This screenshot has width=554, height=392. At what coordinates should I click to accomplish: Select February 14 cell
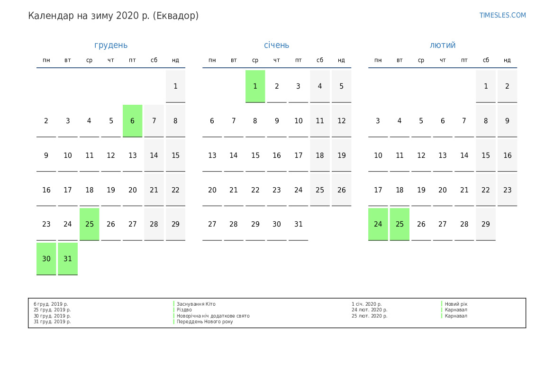[x=464, y=155]
